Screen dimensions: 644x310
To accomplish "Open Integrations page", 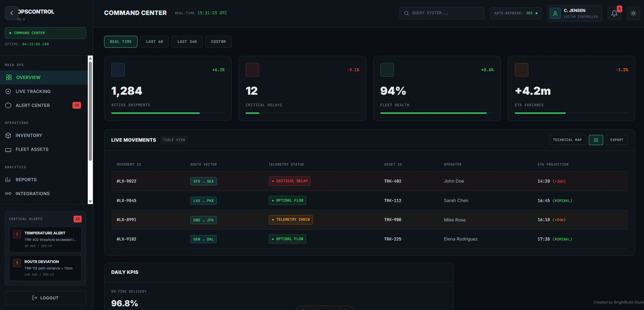I will click(33, 193).
